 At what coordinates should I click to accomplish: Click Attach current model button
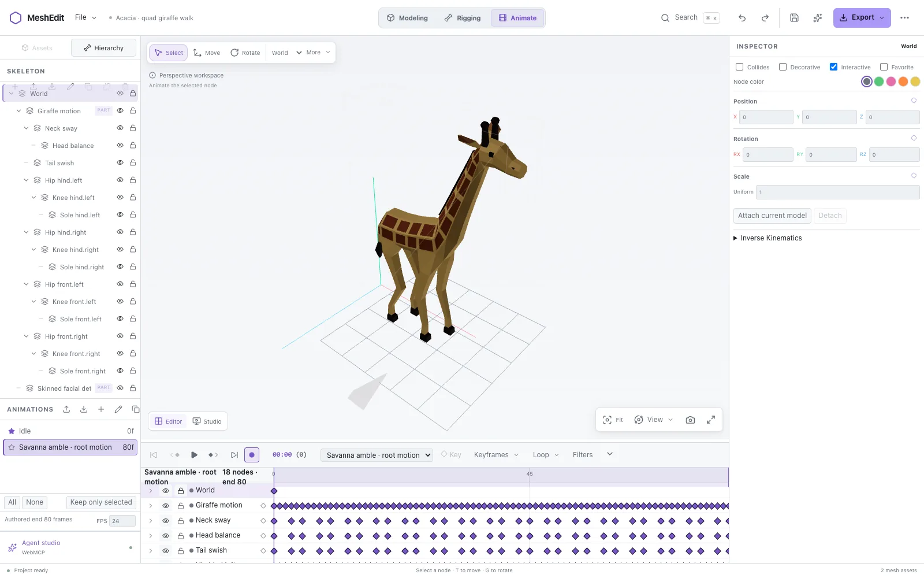(x=772, y=216)
